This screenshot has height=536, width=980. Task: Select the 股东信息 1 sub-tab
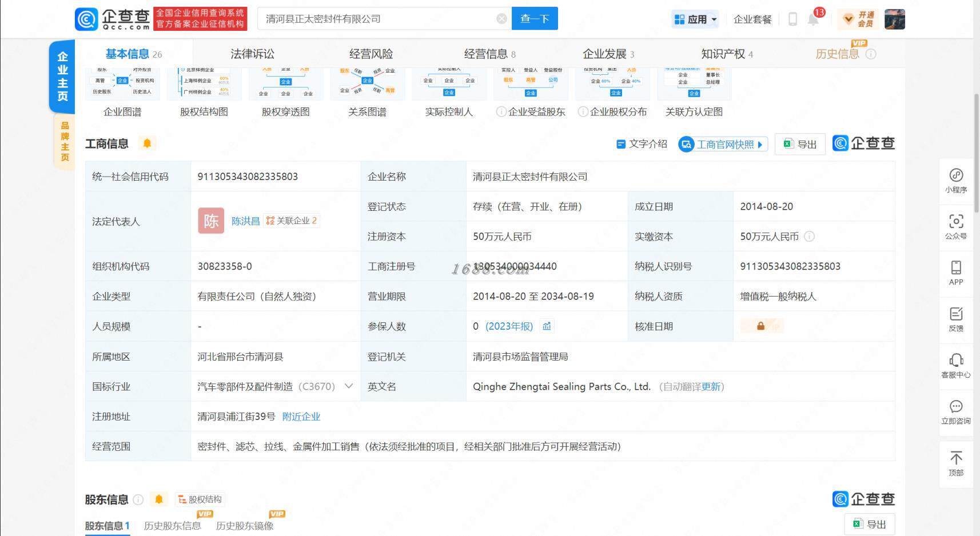click(107, 526)
